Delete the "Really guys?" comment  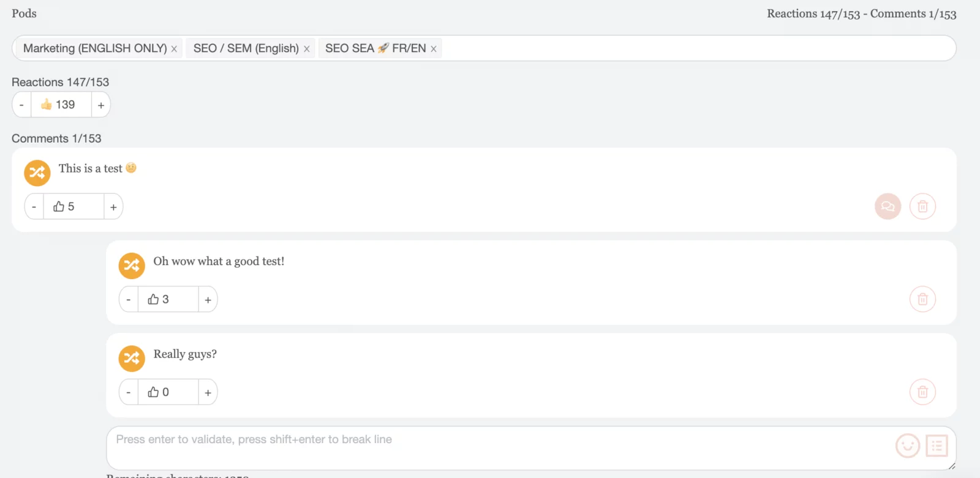[922, 392]
